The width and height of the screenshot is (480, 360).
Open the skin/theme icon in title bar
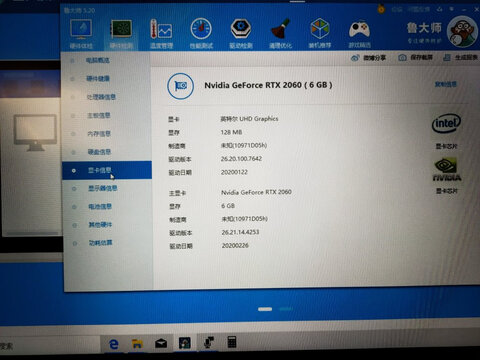[x=440, y=9]
